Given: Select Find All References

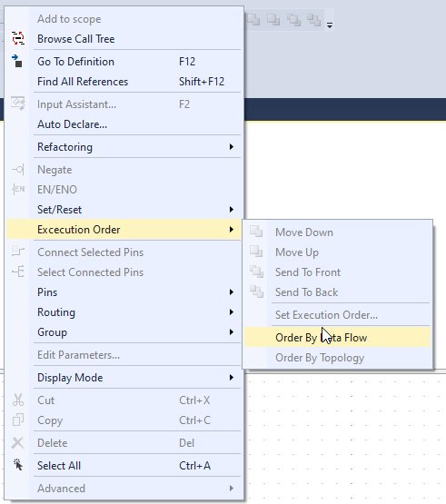Looking at the screenshot, I should (124, 82).
